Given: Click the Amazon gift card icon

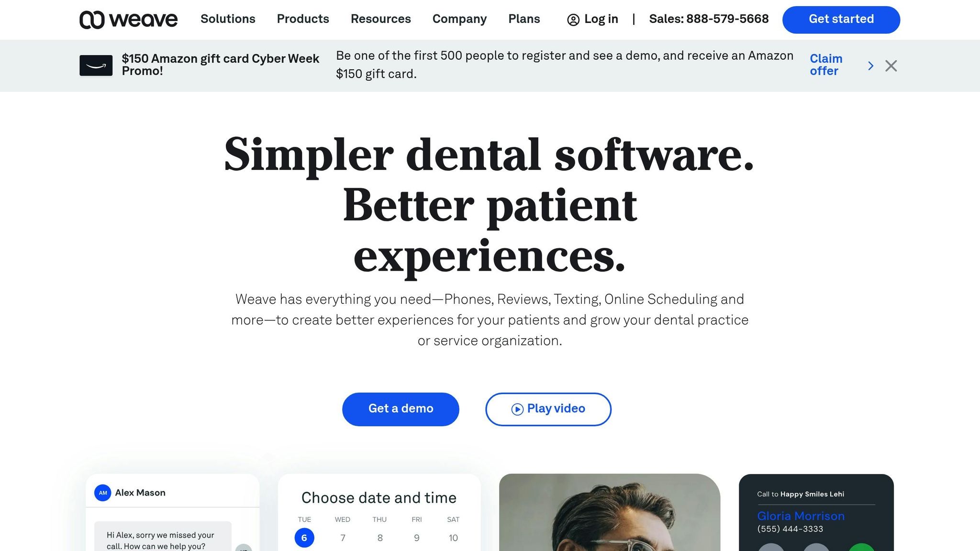Looking at the screenshot, I should (x=96, y=66).
